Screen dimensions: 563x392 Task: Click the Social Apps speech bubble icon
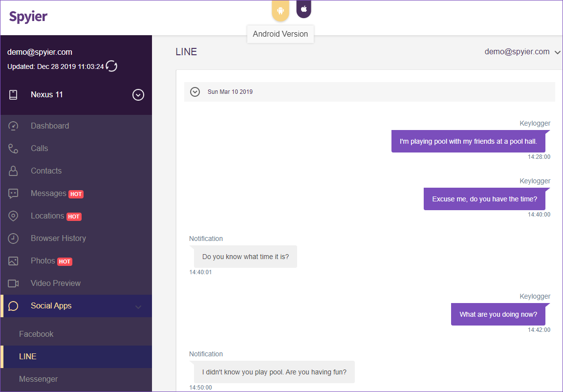(13, 306)
